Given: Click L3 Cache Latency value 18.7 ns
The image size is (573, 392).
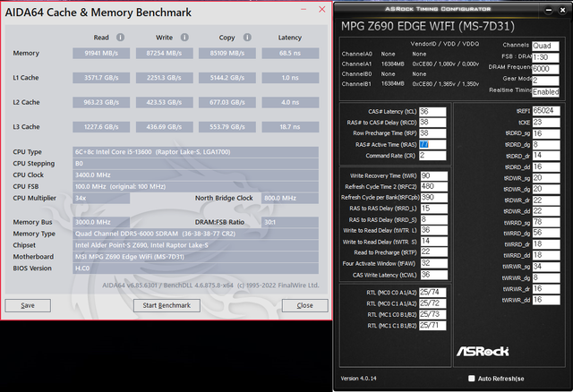Looking at the screenshot, I should click(x=290, y=127).
